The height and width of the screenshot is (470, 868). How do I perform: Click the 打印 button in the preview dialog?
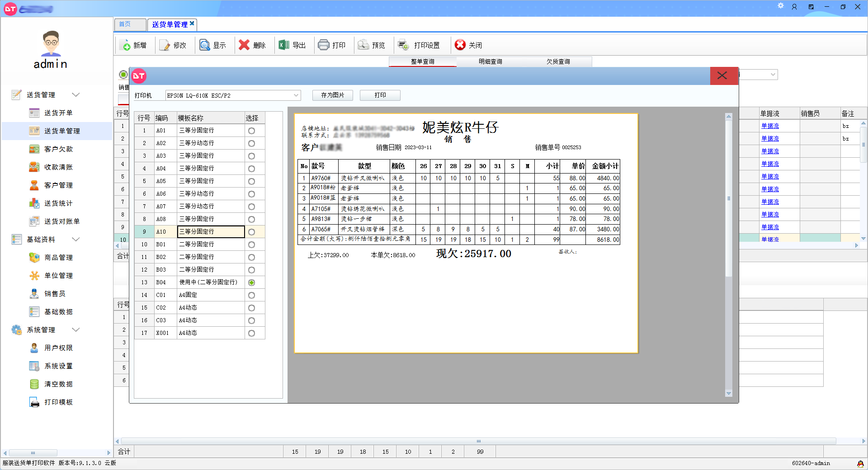(380, 95)
